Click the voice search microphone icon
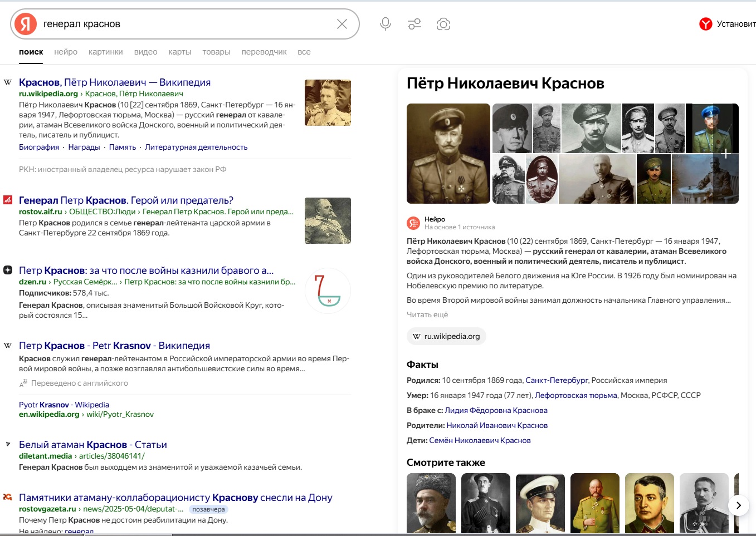The width and height of the screenshot is (756, 536). (385, 24)
